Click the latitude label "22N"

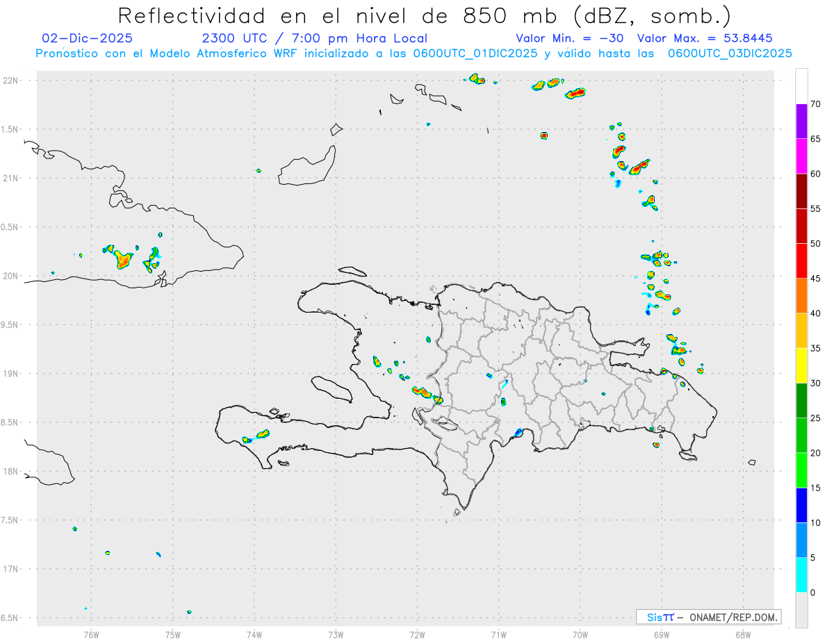12,81
